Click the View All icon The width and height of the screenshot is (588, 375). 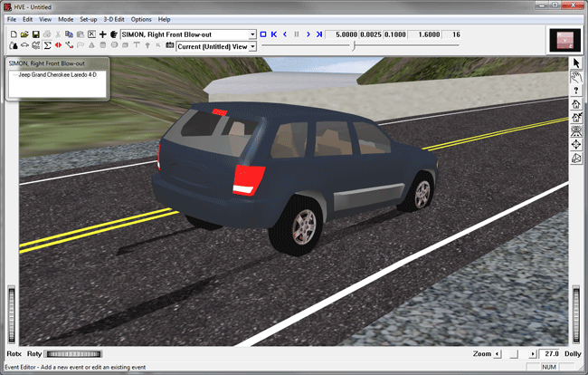tap(575, 131)
